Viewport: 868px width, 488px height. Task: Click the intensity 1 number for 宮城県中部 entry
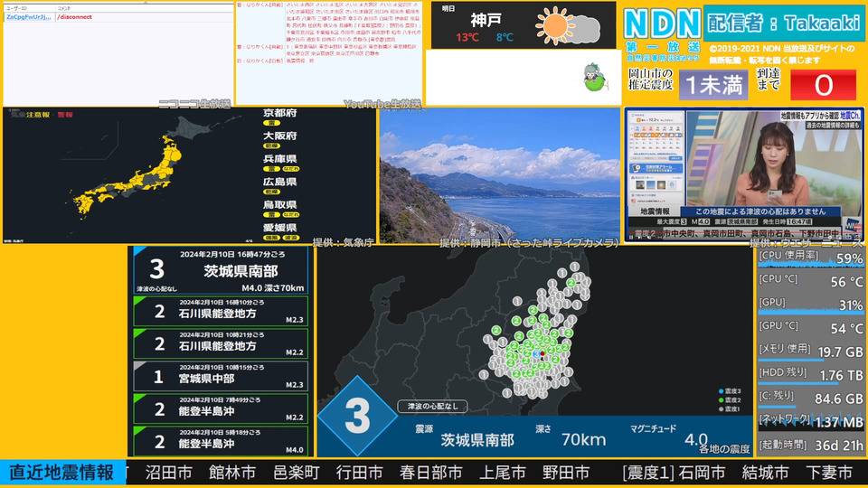pyautogui.click(x=158, y=378)
